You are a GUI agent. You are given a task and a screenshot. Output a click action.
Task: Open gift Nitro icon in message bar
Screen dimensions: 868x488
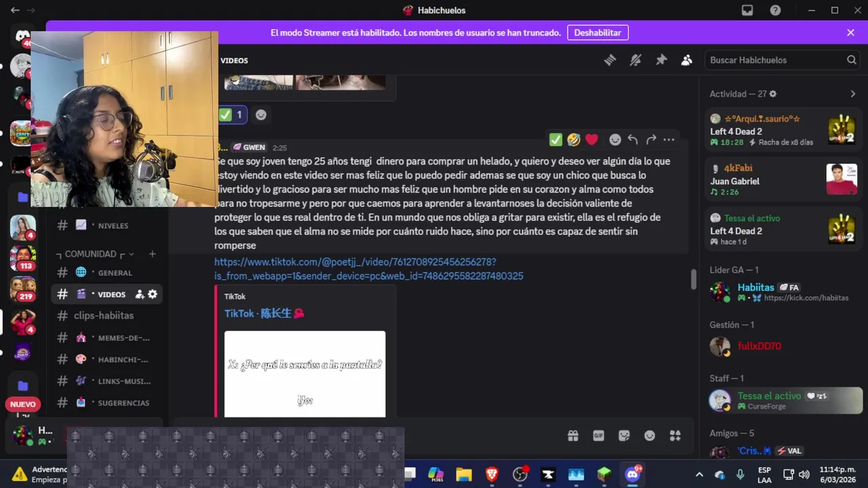pyautogui.click(x=573, y=436)
